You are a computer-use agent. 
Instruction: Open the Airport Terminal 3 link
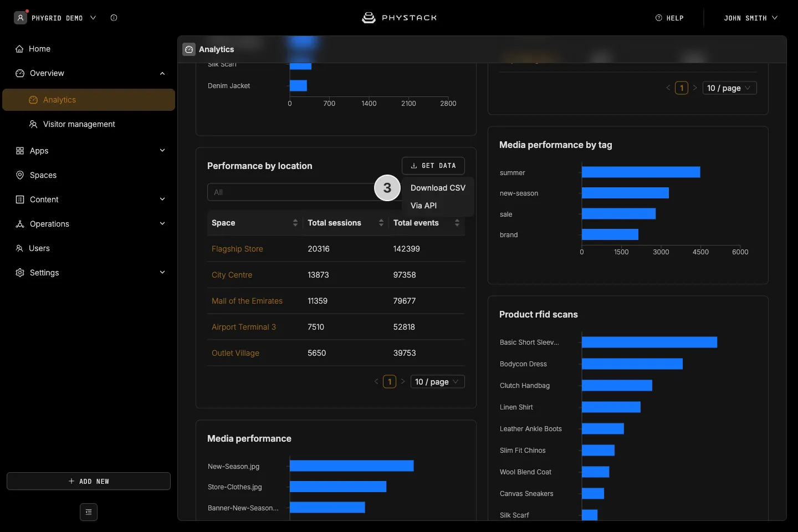(244, 327)
